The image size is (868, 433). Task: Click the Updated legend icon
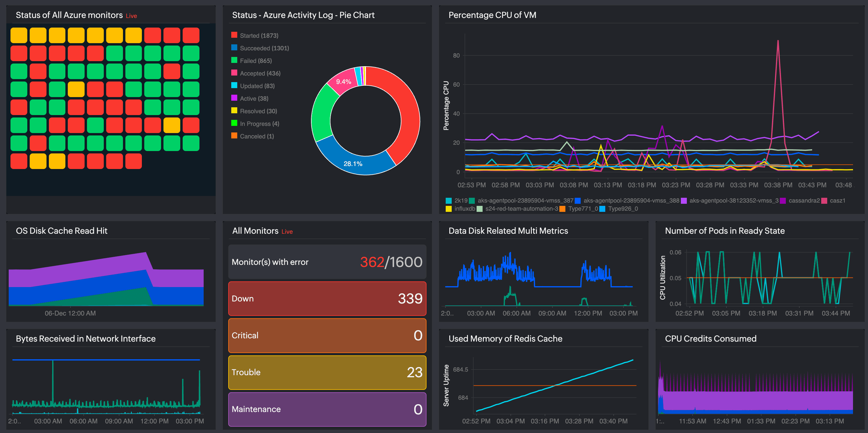(x=235, y=86)
